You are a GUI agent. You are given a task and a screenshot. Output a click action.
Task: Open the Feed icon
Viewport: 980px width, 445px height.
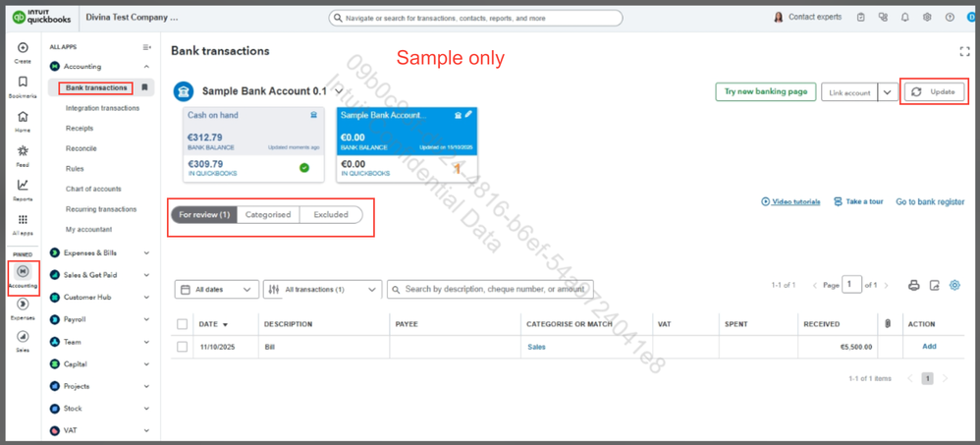tap(23, 150)
